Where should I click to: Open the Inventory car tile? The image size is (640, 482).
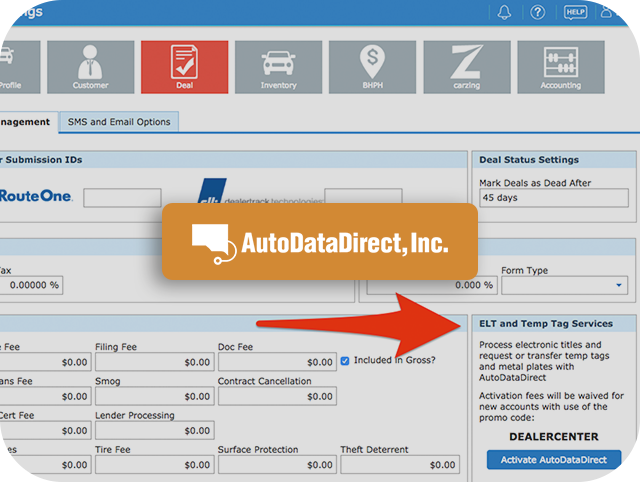278,67
